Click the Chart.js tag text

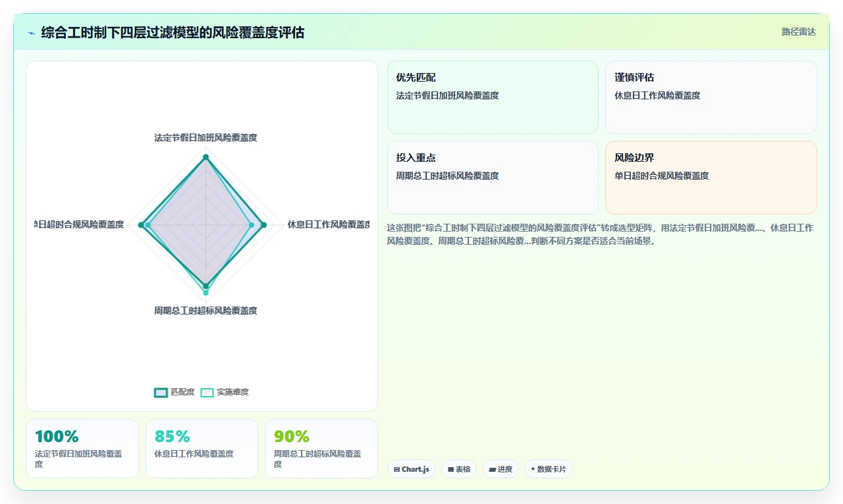[416, 469]
